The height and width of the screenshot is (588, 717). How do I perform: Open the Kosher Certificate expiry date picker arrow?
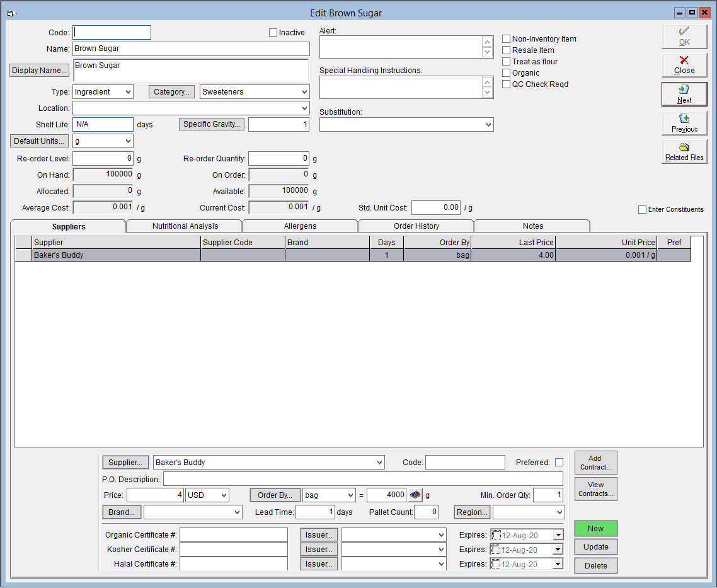[558, 549]
